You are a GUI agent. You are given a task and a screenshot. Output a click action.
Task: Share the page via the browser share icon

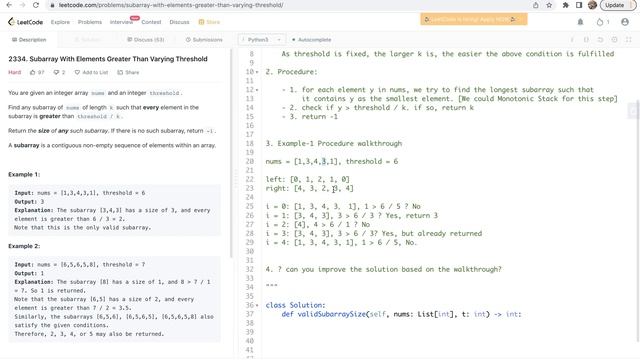coord(536,5)
